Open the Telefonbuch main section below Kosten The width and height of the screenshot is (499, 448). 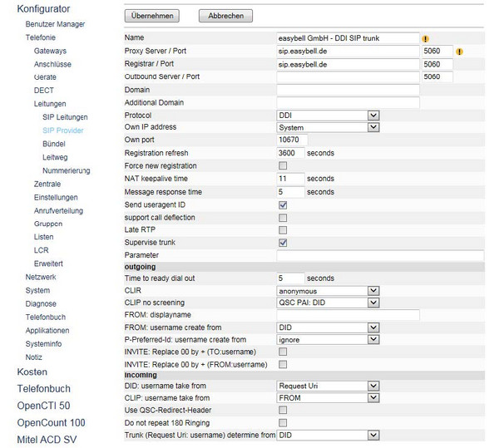(43, 389)
